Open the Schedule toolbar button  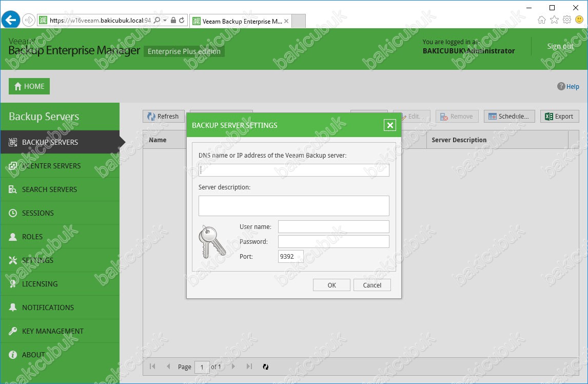tap(509, 117)
